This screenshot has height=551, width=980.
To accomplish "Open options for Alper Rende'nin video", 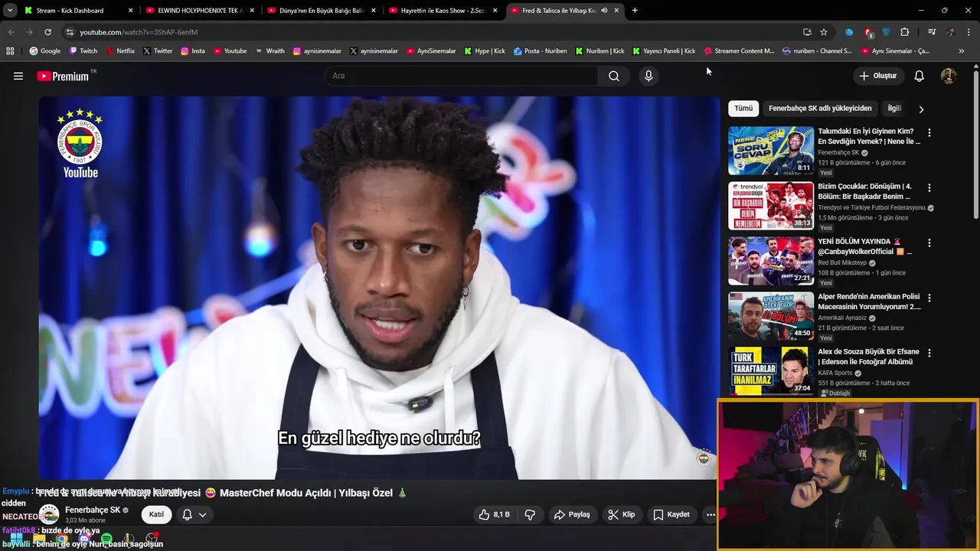I will click(929, 298).
